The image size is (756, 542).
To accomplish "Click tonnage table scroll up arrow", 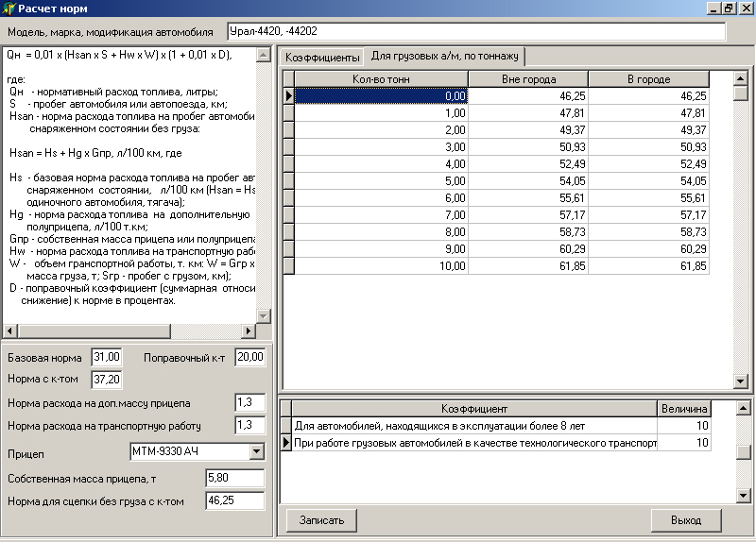I will [x=741, y=78].
